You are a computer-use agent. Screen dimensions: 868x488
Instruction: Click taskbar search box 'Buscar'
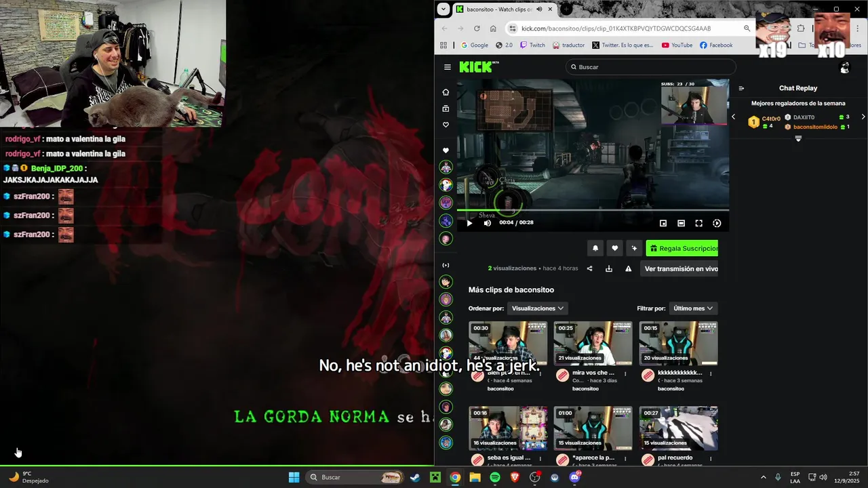point(354,477)
